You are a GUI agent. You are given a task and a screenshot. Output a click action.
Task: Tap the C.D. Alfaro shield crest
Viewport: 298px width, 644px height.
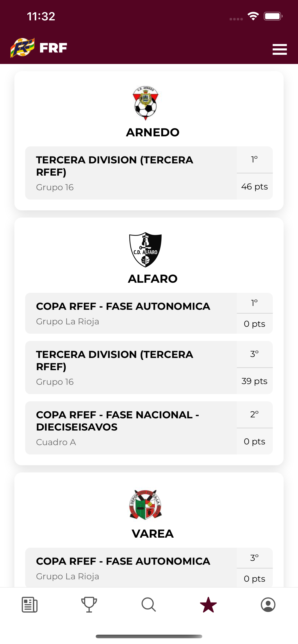[x=145, y=249]
